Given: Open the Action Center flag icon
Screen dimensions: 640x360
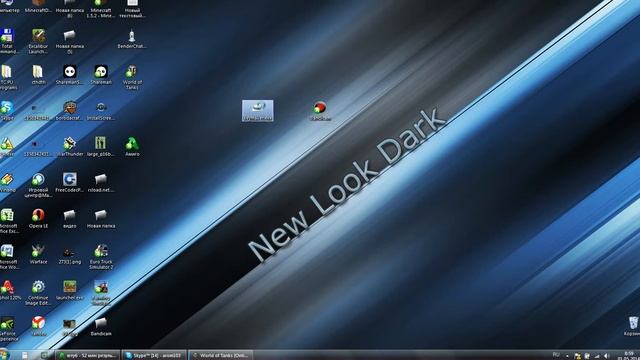Looking at the screenshot, I should click(578, 356).
